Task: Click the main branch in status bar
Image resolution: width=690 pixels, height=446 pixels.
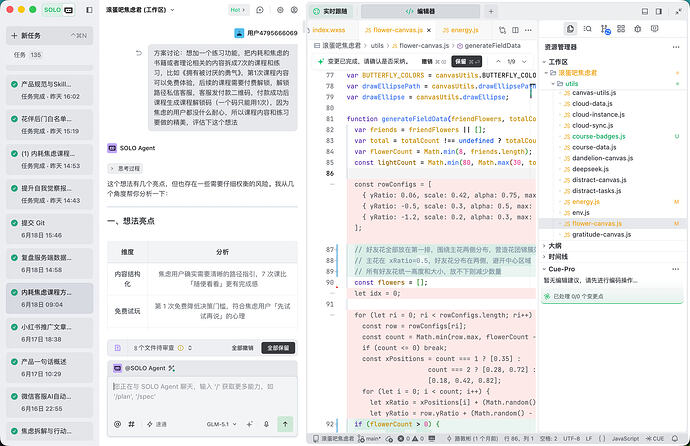Action: (369, 439)
